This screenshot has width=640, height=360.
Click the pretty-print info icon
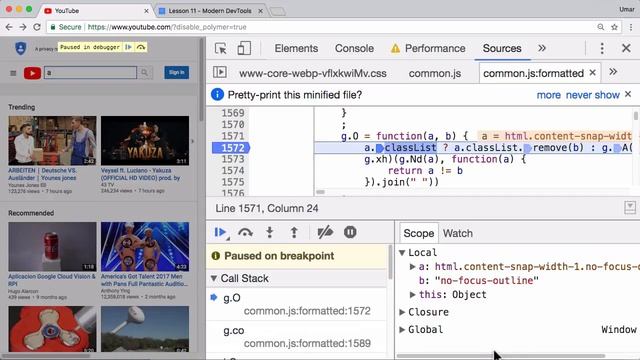click(217, 95)
